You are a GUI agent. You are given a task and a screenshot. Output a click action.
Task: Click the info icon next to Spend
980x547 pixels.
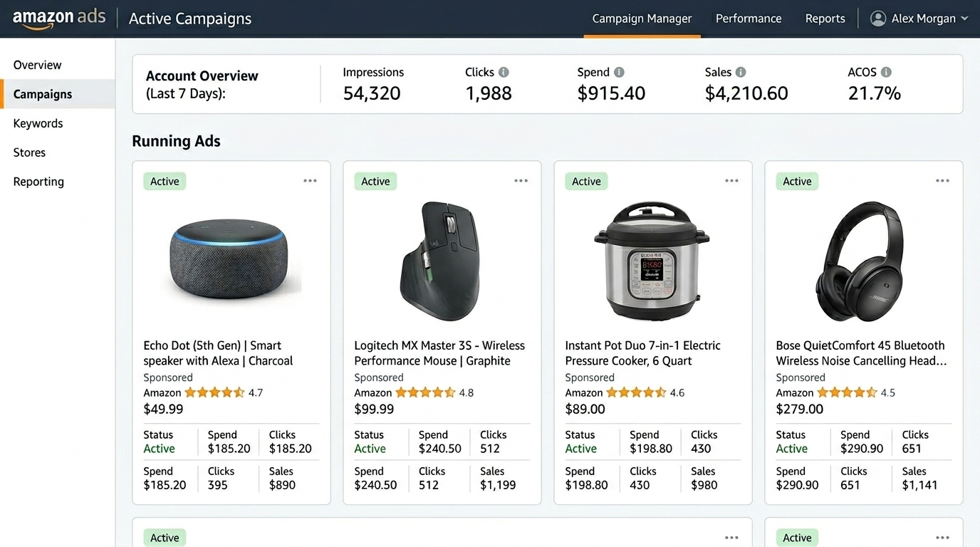pyautogui.click(x=619, y=72)
